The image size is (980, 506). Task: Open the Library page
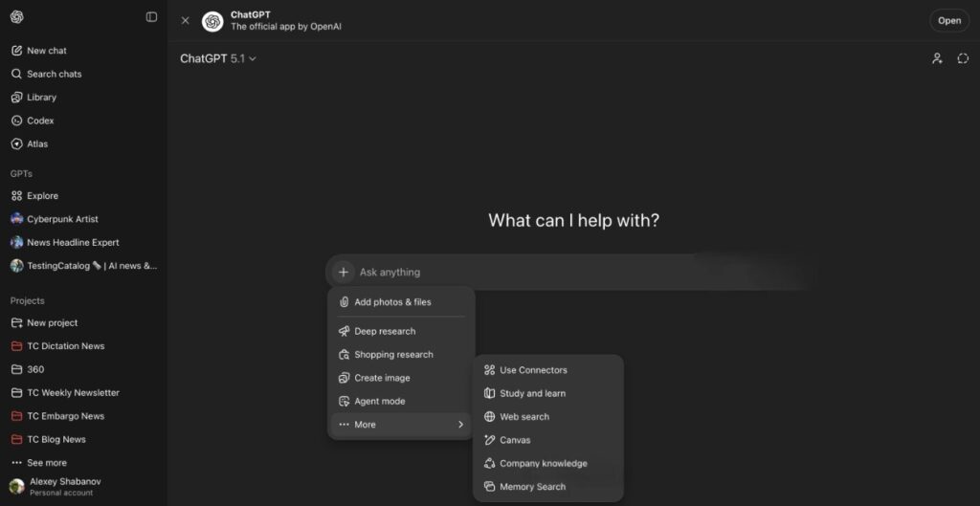(84, 98)
